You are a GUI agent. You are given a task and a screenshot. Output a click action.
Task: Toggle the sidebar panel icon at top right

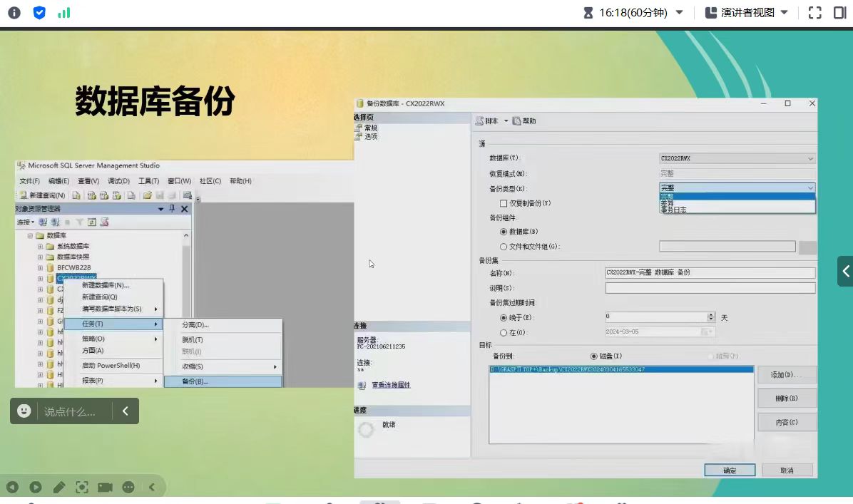click(x=839, y=13)
